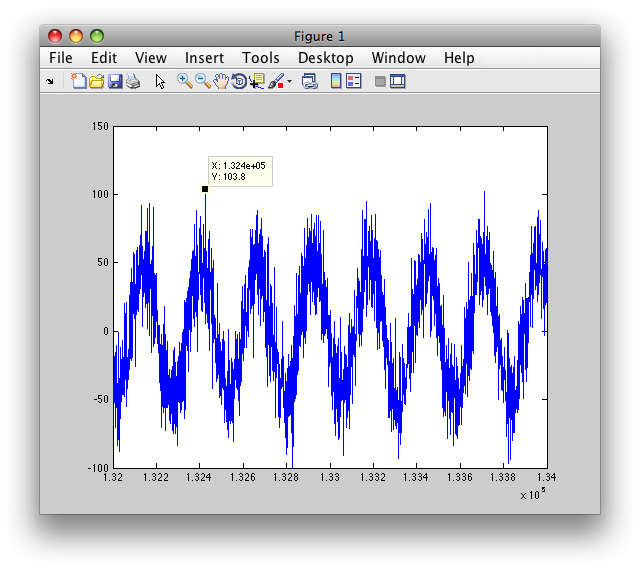Screen dimensions: 640x569
Task: Click the yellow minimize window button
Action: 76,36
